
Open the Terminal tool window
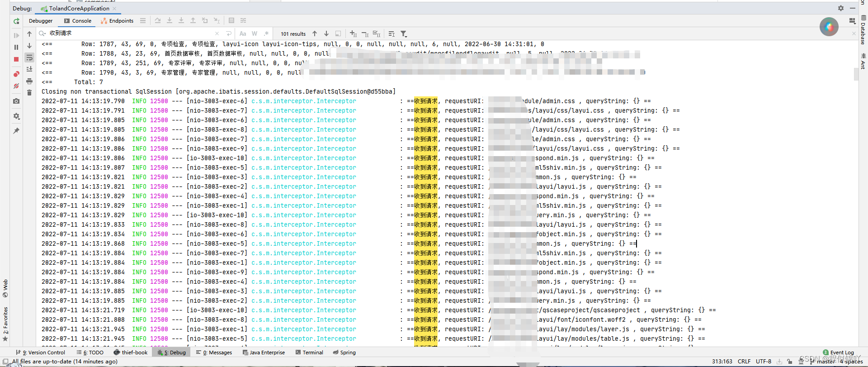point(309,353)
